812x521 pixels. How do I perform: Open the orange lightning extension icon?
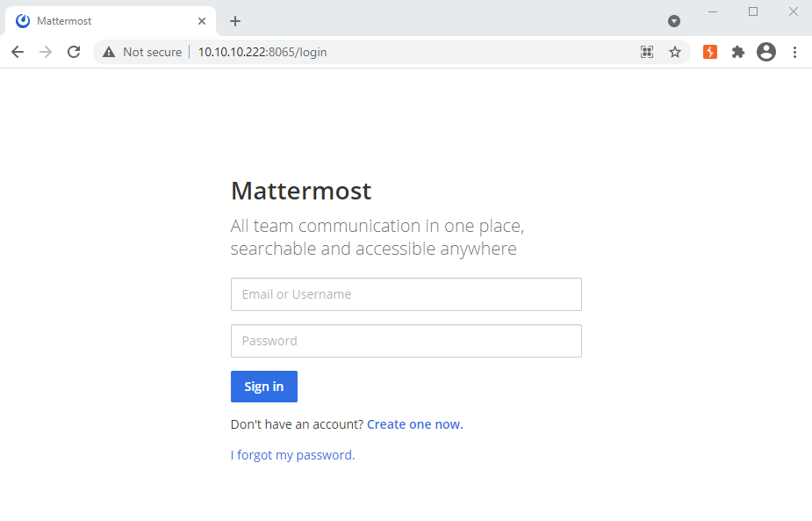[710, 52]
